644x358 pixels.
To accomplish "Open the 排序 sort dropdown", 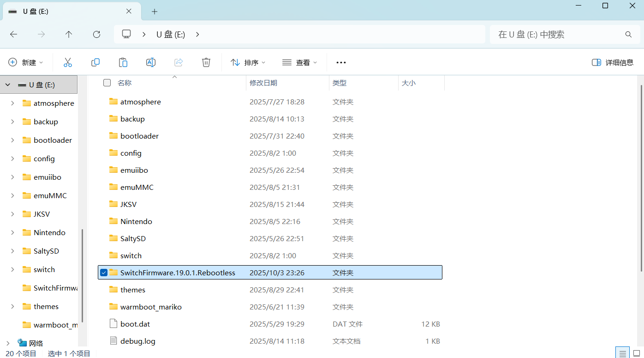I will [x=248, y=62].
